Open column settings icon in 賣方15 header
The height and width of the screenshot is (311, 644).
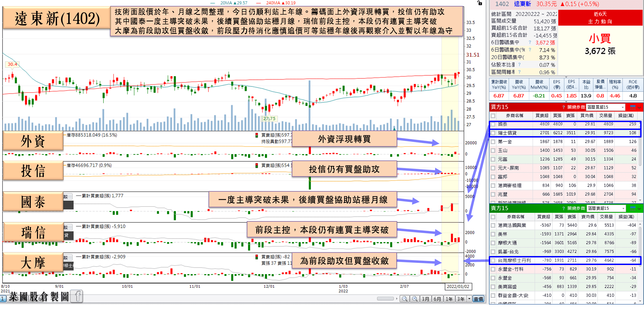pos(633,208)
